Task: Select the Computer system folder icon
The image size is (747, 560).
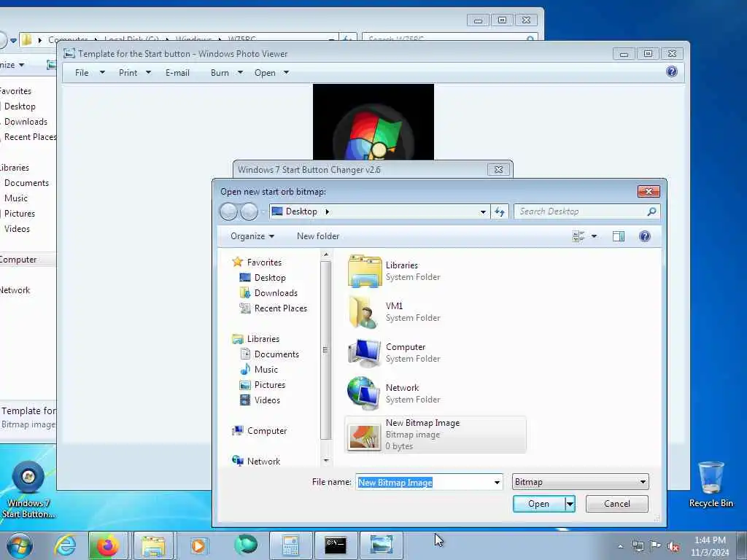Action: [365, 353]
